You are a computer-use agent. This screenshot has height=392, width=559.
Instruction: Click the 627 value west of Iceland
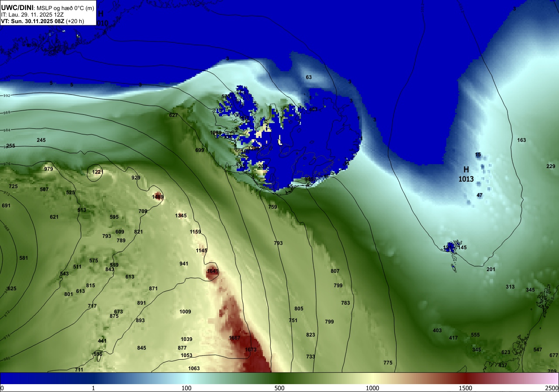pyautogui.click(x=173, y=115)
